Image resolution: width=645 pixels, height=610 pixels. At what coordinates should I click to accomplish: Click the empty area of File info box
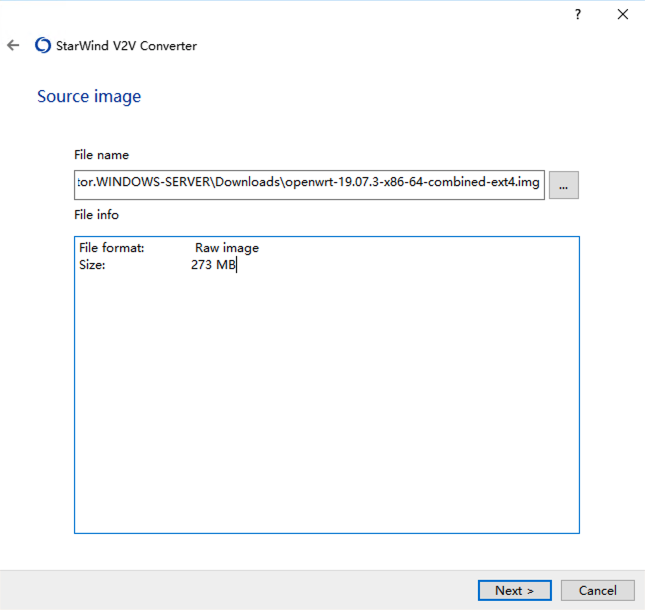point(327,399)
